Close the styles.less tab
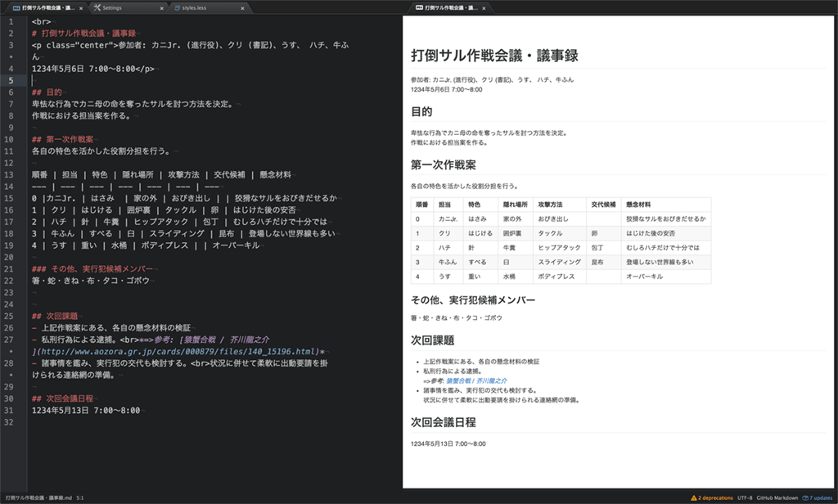 coord(241,7)
